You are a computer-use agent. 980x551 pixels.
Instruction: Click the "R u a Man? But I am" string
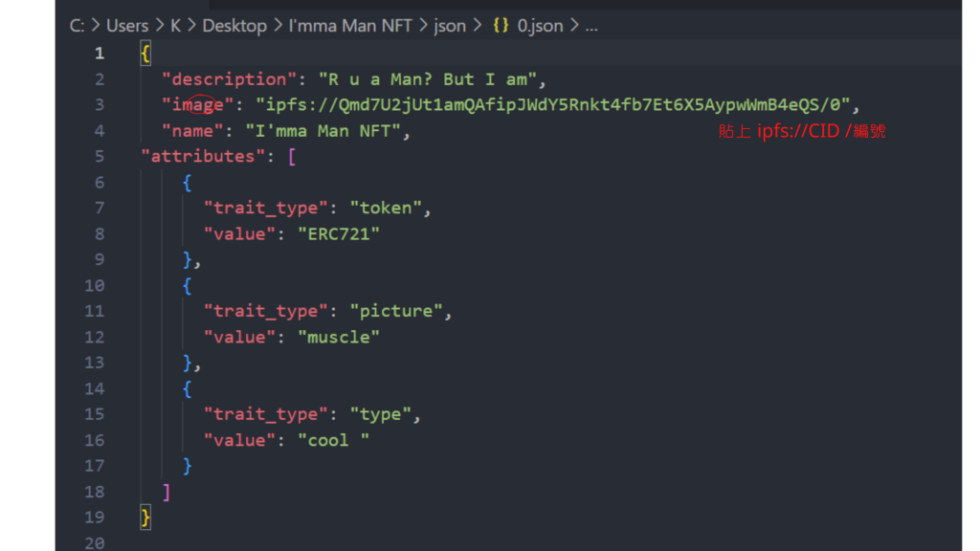click(428, 79)
